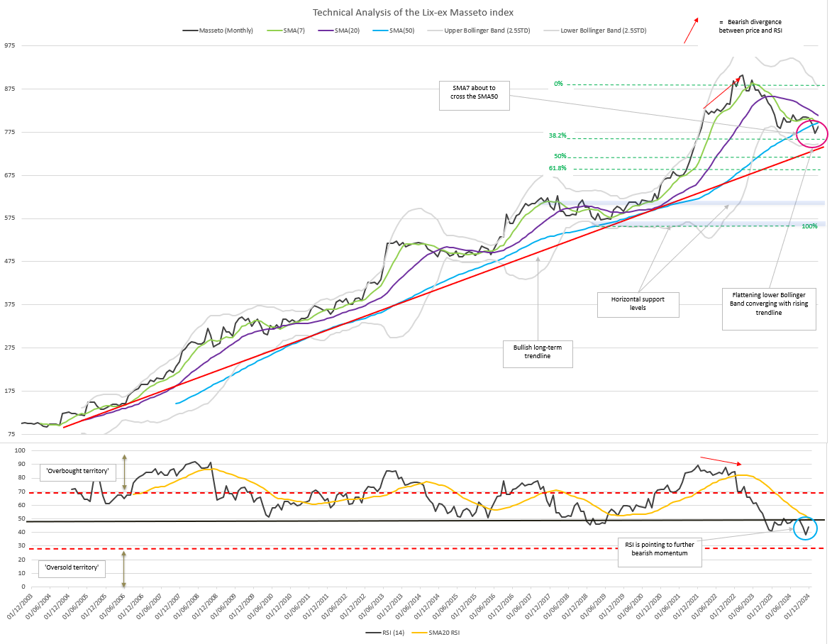Click the '100%' Fibonacci level label
Screen dimensions: 832x644
pos(809,226)
